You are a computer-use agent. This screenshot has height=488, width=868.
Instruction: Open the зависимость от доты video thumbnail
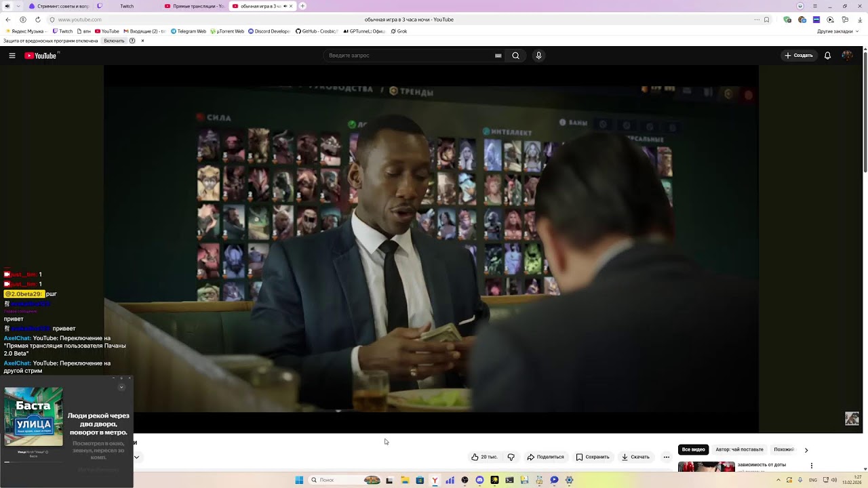coord(707,466)
